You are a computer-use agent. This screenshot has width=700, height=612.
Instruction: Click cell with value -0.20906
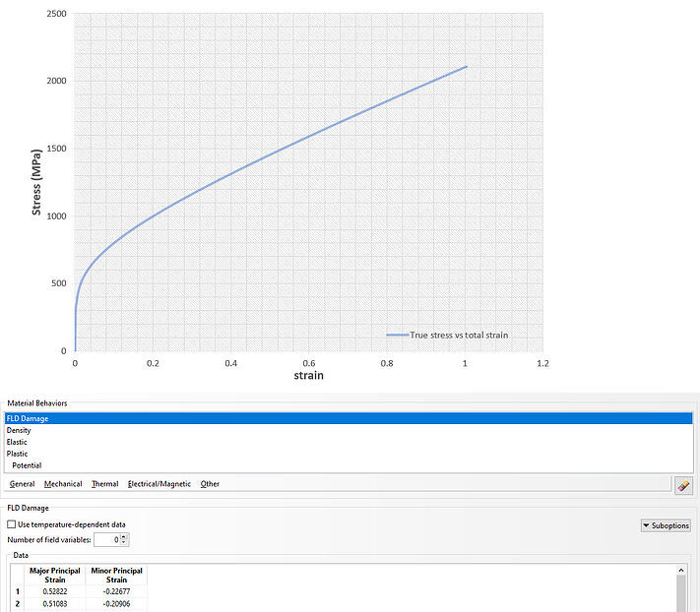click(116, 604)
